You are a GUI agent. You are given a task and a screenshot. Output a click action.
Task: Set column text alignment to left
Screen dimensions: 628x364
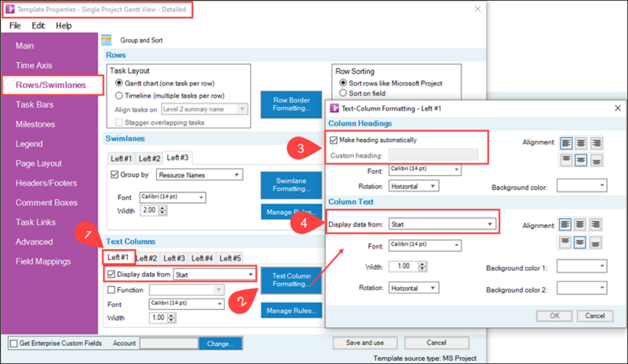click(565, 224)
